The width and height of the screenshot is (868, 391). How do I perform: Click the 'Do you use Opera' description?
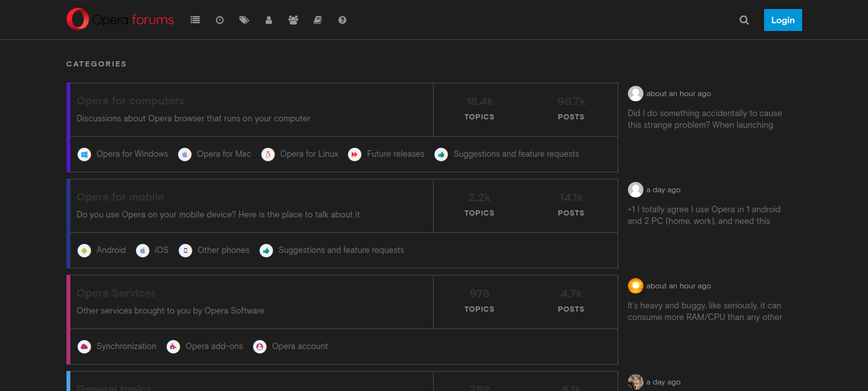(218, 215)
